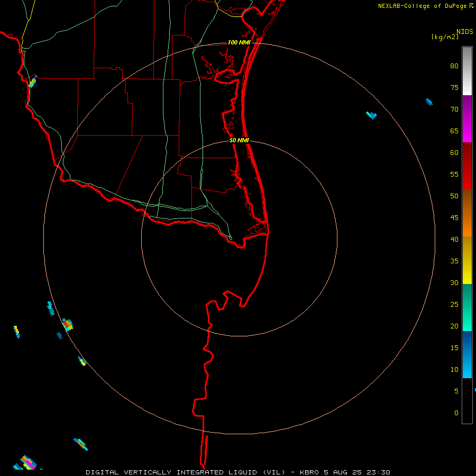The width and height of the screenshot is (476, 476).
Task: Click the 20 value on VIL scale
Action: tap(454, 326)
